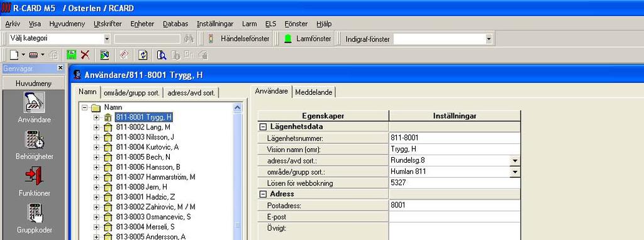Click the Händelsefönster traffic light icon
Viewport: 644px width, 240px height.
[x=211, y=39]
